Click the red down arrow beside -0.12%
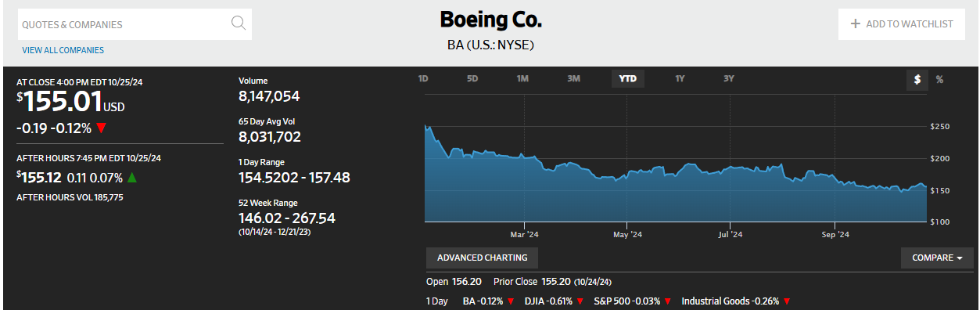Screen dimensions: 980x310 (102, 128)
